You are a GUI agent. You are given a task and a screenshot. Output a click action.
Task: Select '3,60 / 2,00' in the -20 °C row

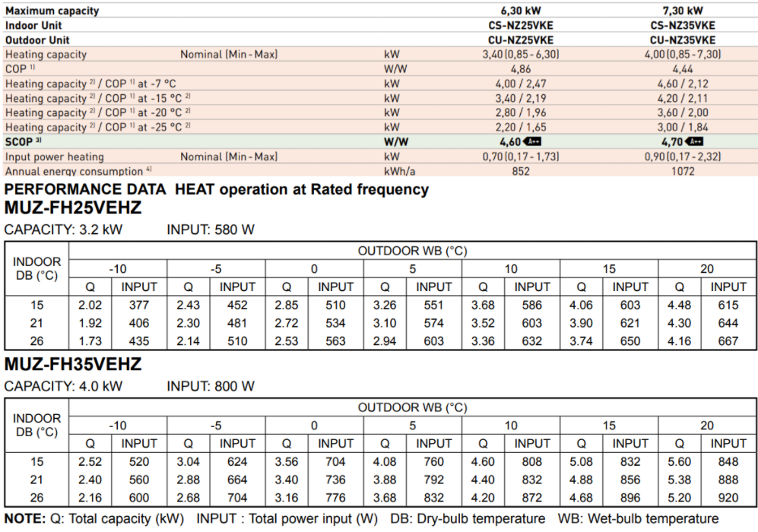[x=683, y=112]
